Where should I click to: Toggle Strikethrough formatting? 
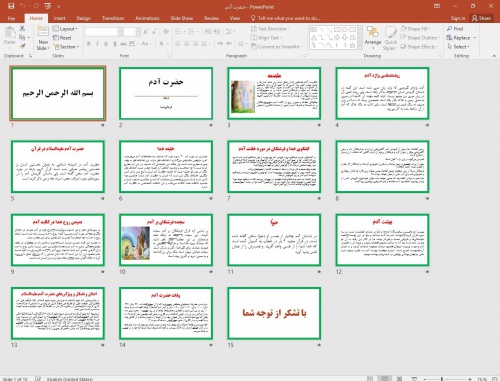pos(123,44)
